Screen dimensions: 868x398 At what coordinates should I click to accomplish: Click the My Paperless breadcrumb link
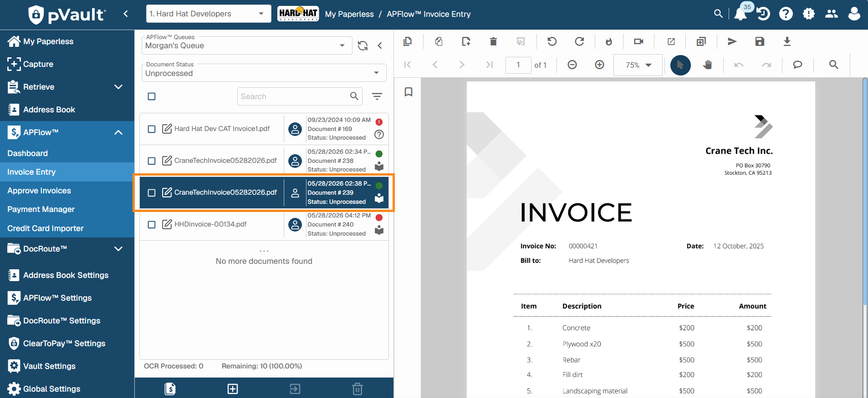pyautogui.click(x=349, y=14)
